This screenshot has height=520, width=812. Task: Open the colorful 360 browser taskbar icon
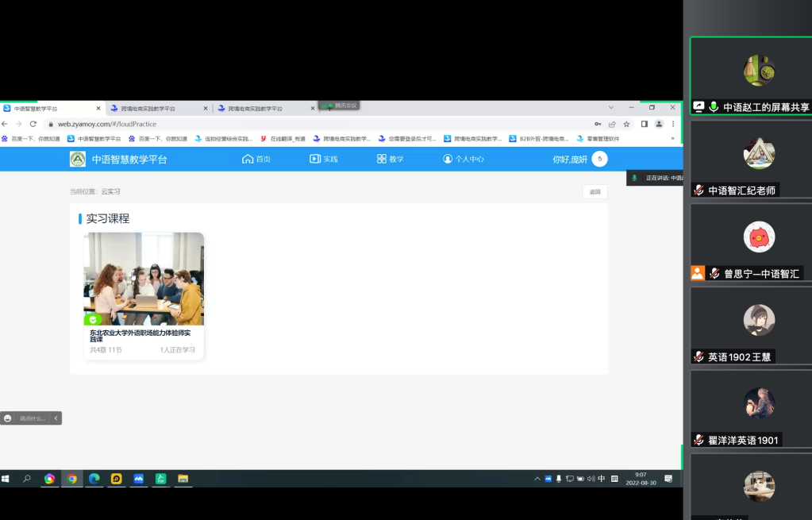coord(50,479)
